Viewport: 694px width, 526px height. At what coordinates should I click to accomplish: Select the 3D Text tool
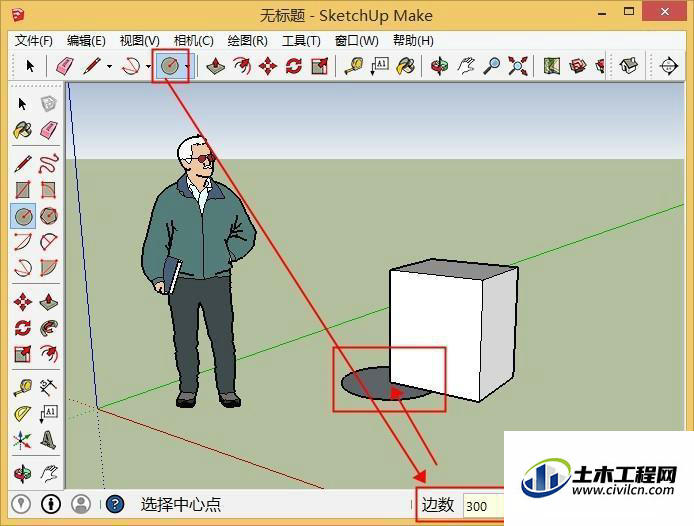[x=49, y=440]
